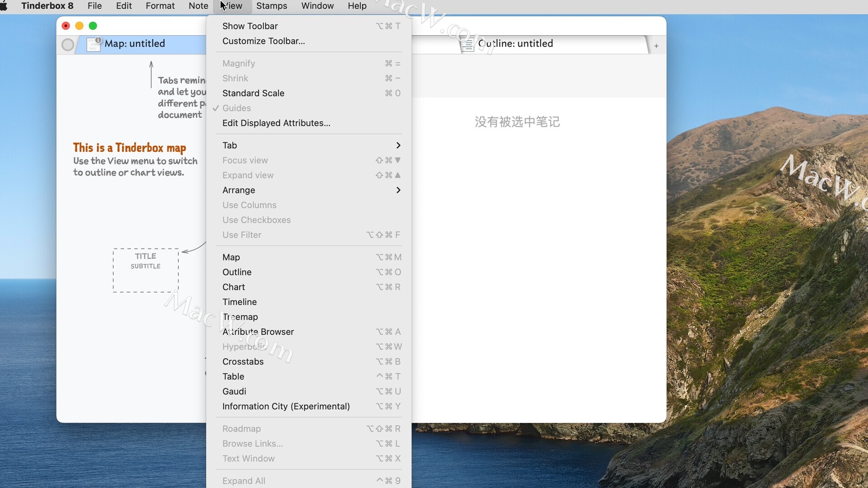This screenshot has height=488, width=868.
Task: Switch to Treemap view
Action: [309, 317]
